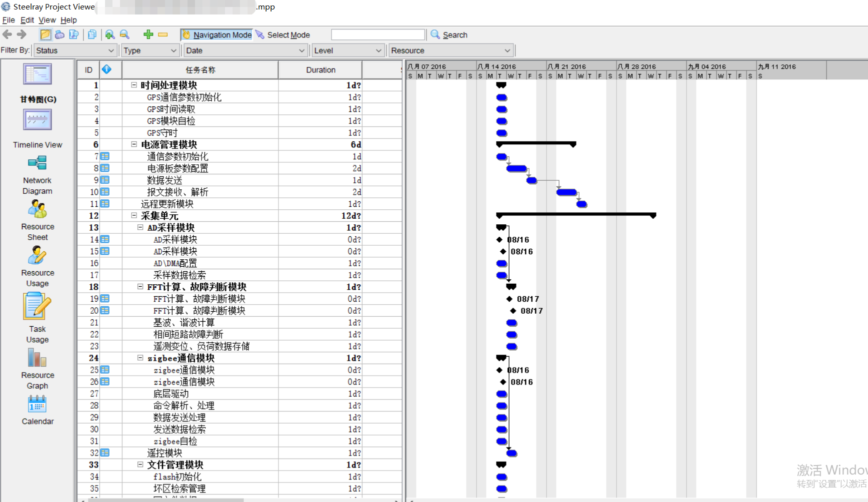Image resolution: width=868 pixels, height=502 pixels.
Task: Click the 采集单元 summary Gantt bar
Action: (x=576, y=215)
